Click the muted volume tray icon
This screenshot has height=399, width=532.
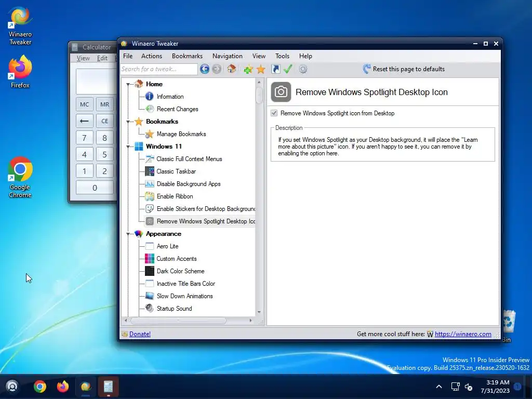pos(469,387)
